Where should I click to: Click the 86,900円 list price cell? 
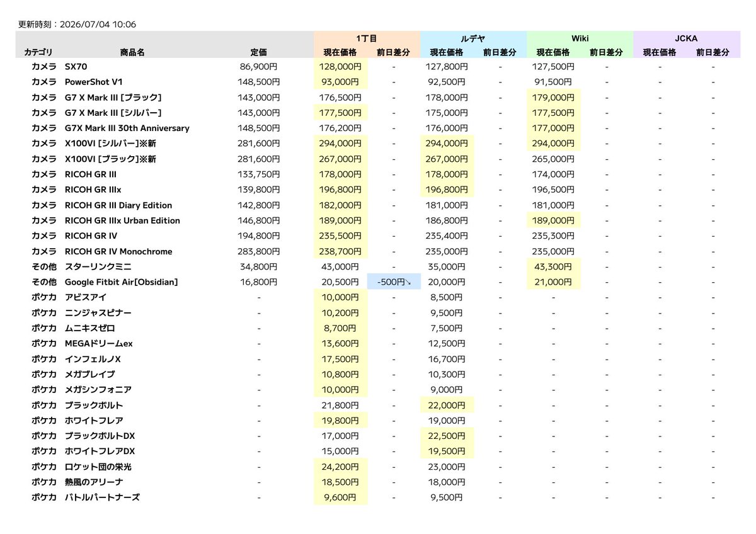pyautogui.click(x=259, y=67)
